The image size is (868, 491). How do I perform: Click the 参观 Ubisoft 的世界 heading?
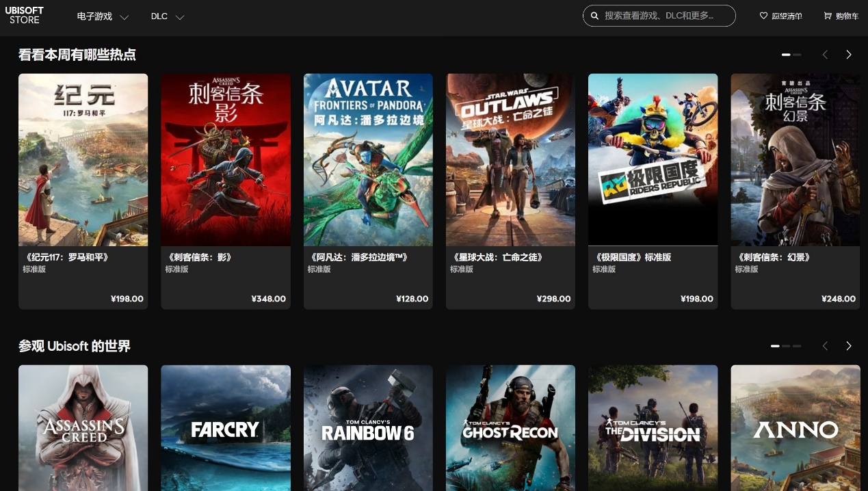(75, 346)
